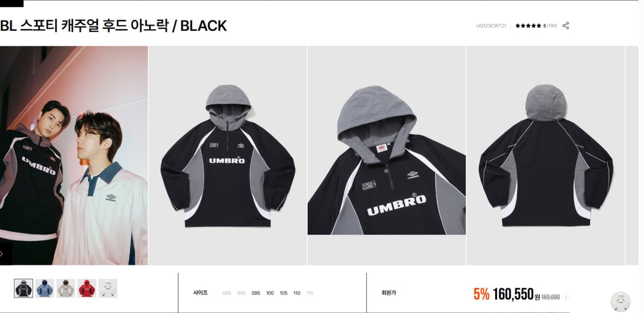Open the 190 reviews count link
This screenshot has height=313, width=644.
(552, 25)
